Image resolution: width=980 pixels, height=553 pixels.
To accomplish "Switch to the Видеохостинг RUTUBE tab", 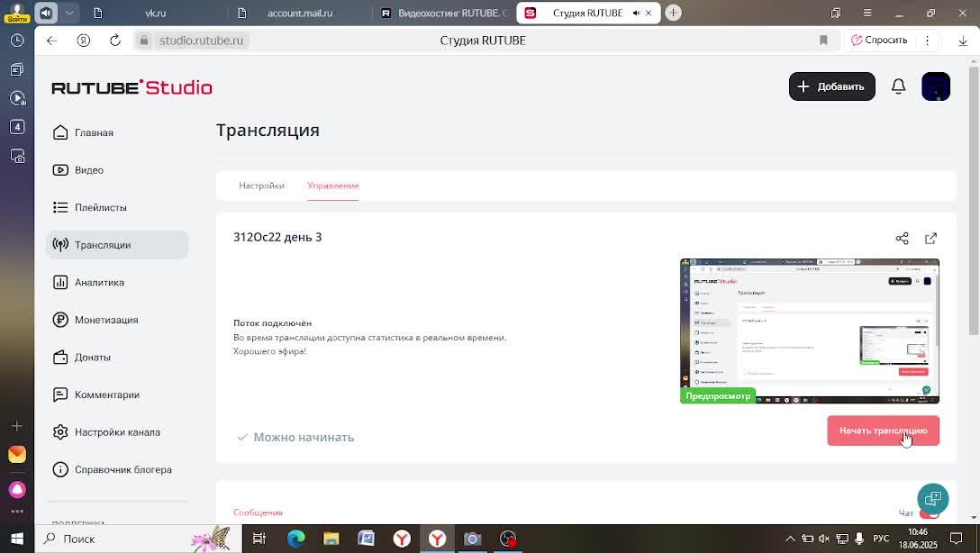I will 444,13.
